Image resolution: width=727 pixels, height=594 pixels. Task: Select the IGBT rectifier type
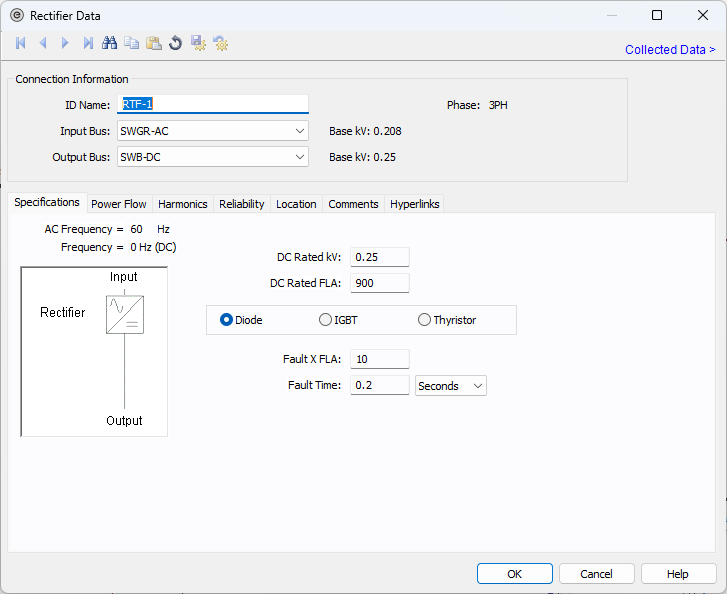(x=325, y=320)
